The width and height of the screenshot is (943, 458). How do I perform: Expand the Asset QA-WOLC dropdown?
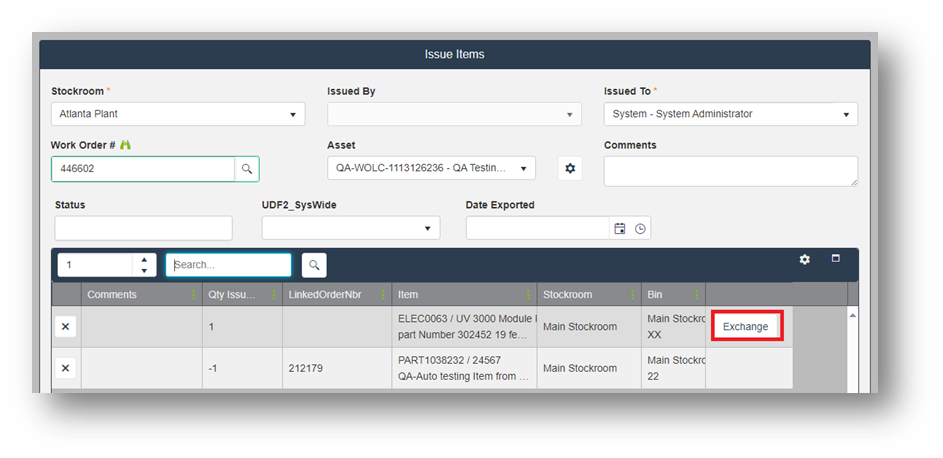point(524,168)
